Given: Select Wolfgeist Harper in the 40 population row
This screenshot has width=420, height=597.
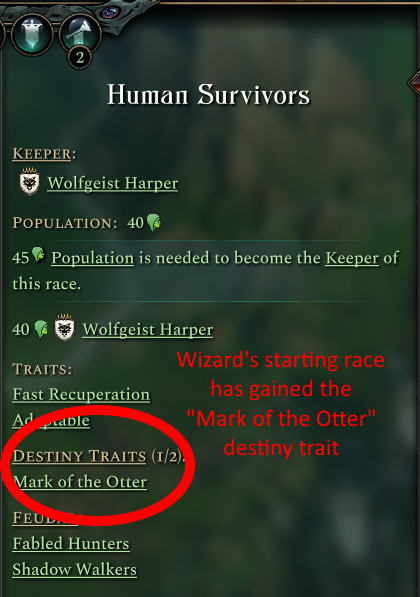Looking at the screenshot, I should click(148, 329).
